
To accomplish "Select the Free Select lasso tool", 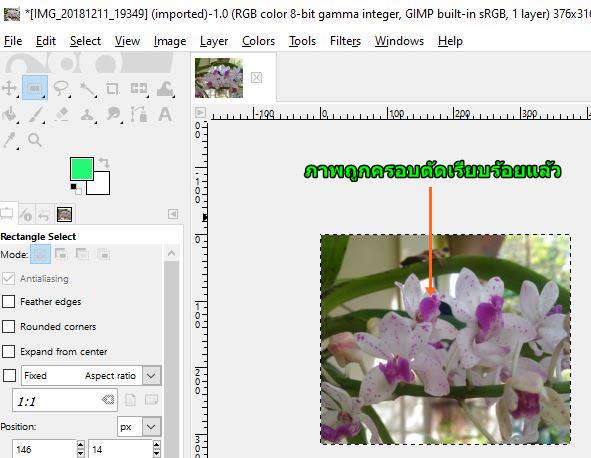I will pos(61,89).
